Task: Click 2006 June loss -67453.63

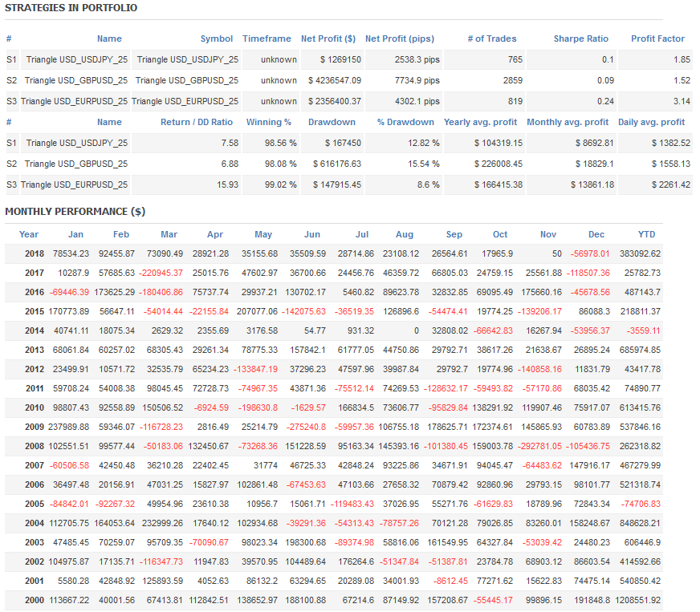Action: [306, 485]
